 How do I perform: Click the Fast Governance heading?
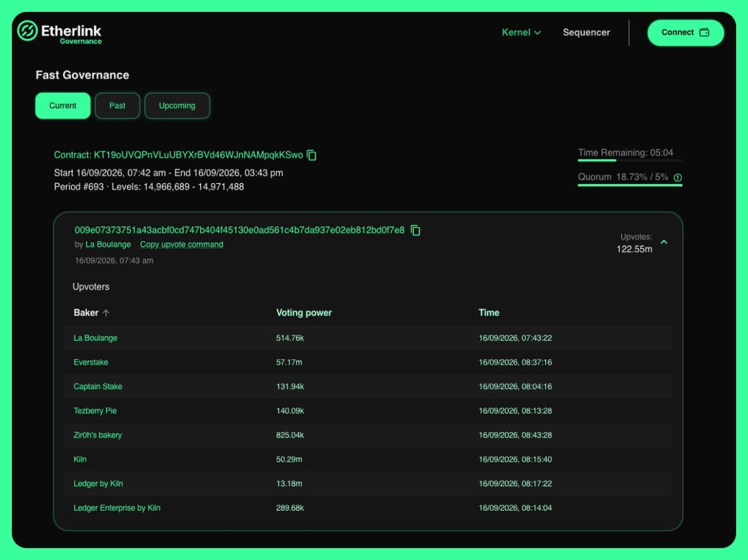point(82,75)
